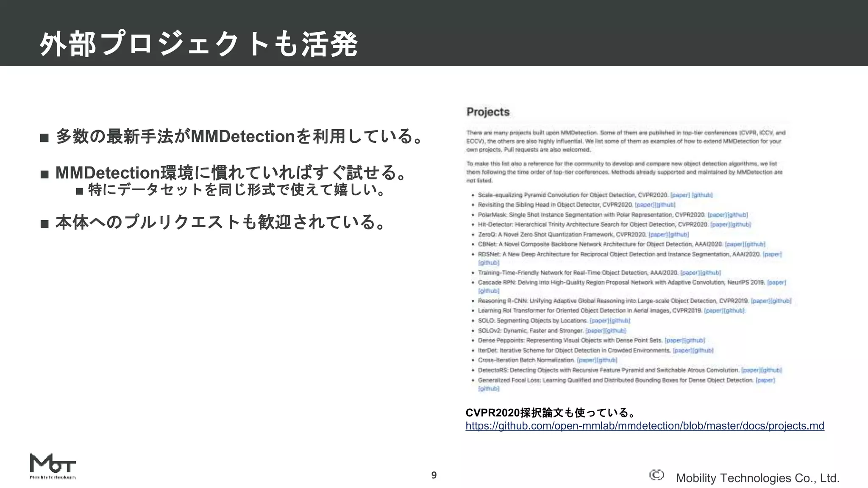Open github link for SOLO: Segmenting Objects
This screenshot has height=488, width=868.
point(620,321)
